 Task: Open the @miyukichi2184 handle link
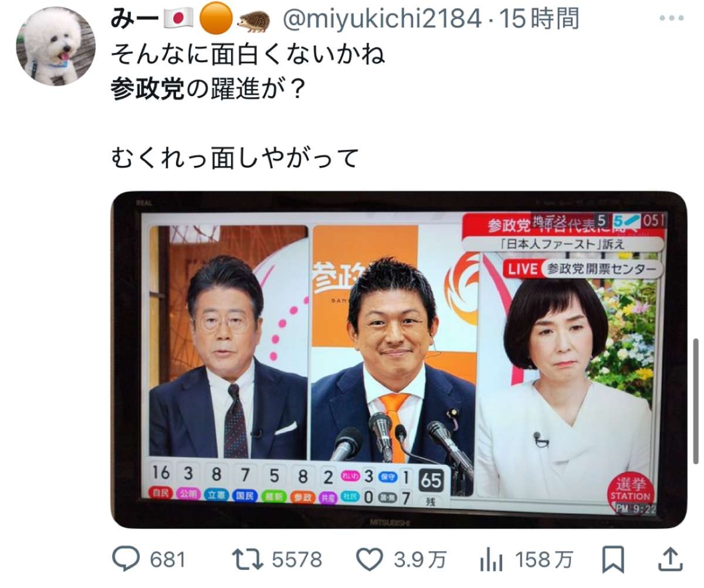pos(383,19)
